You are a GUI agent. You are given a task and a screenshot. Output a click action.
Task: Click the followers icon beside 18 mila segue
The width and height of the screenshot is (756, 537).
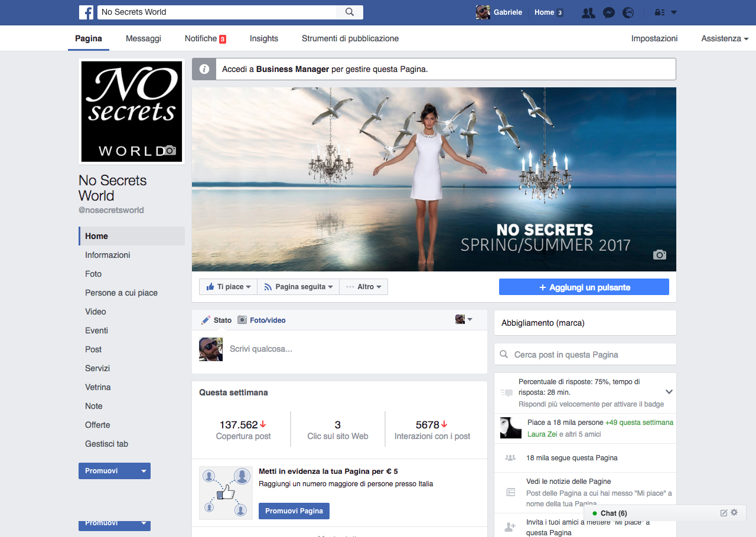coord(510,458)
